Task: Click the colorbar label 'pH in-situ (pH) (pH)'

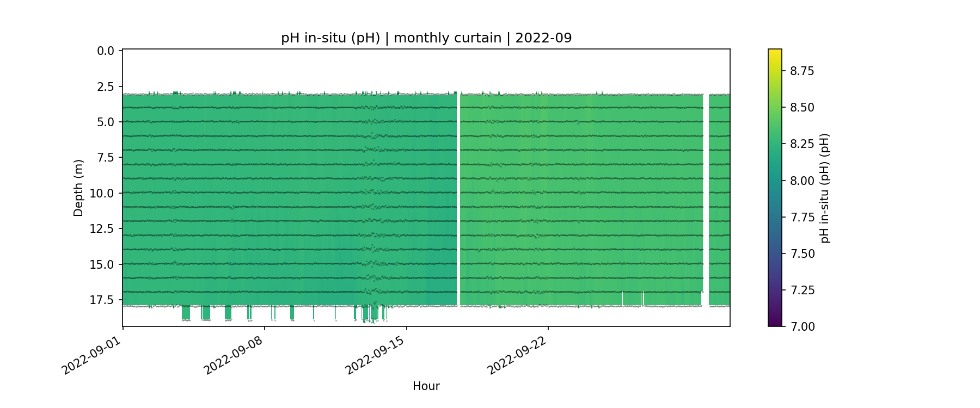Action: pos(825,188)
